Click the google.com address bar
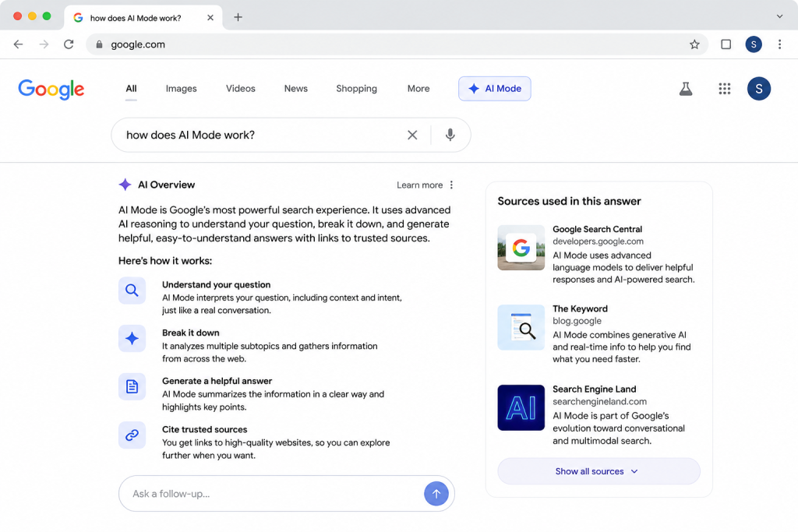The height and width of the screenshot is (532, 798). [397, 44]
